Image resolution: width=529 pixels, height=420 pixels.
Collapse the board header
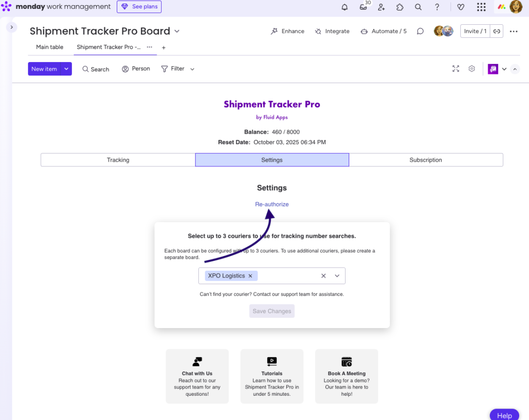pyautogui.click(x=515, y=69)
